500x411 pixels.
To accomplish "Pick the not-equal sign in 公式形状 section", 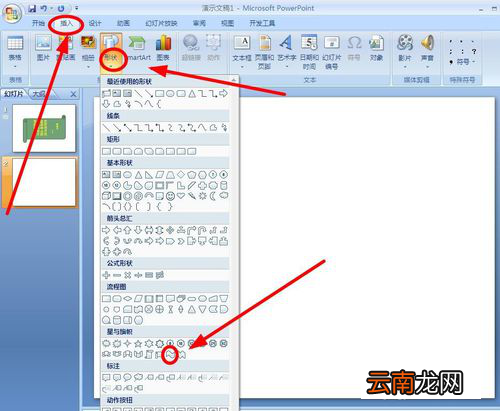I will [x=160, y=275].
